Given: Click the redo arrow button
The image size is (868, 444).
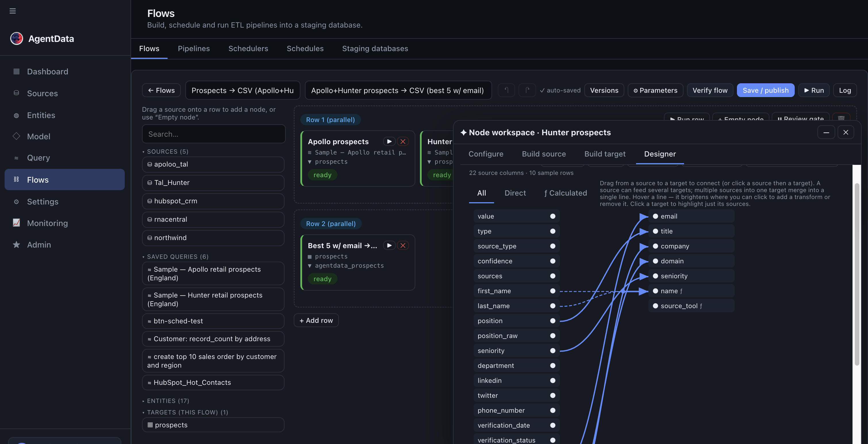Looking at the screenshot, I should click(527, 90).
